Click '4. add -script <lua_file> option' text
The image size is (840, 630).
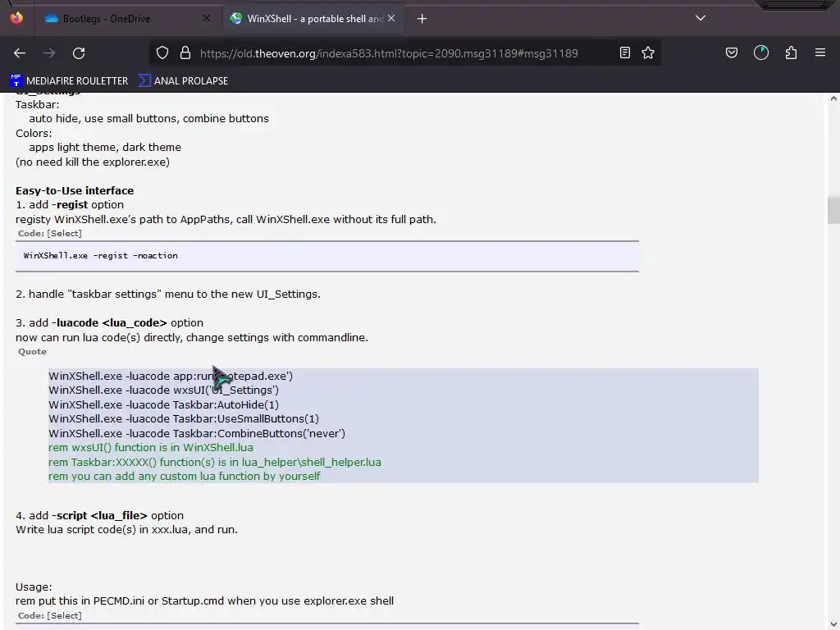point(99,515)
